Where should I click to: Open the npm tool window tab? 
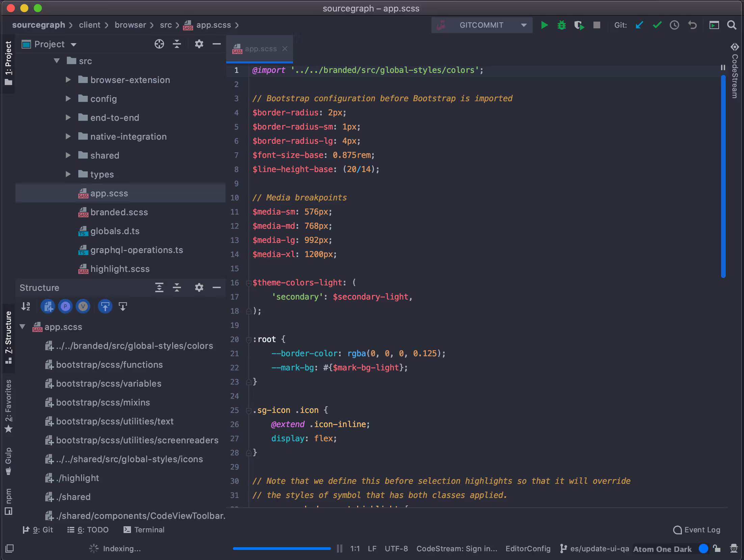[8, 501]
